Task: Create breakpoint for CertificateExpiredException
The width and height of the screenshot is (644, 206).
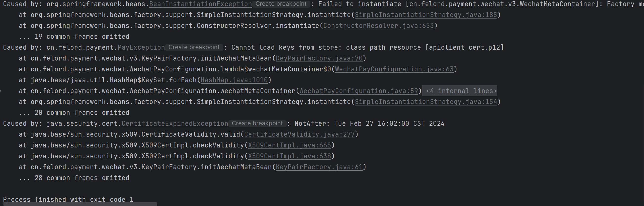Action: pyautogui.click(x=257, y=124)
